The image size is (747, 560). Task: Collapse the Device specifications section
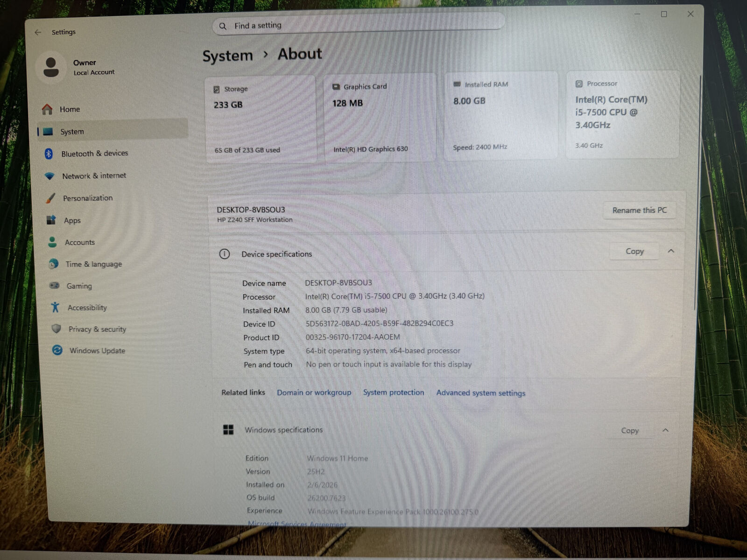coord(671,251)
